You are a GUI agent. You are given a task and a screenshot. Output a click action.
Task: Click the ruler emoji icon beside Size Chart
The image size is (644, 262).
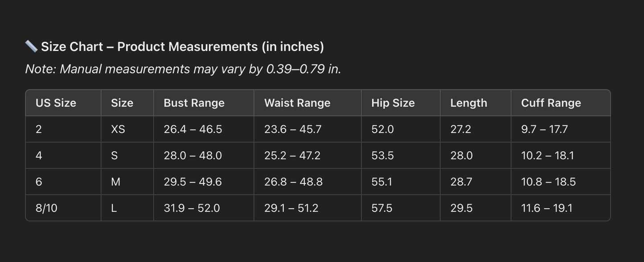point(31,46)
